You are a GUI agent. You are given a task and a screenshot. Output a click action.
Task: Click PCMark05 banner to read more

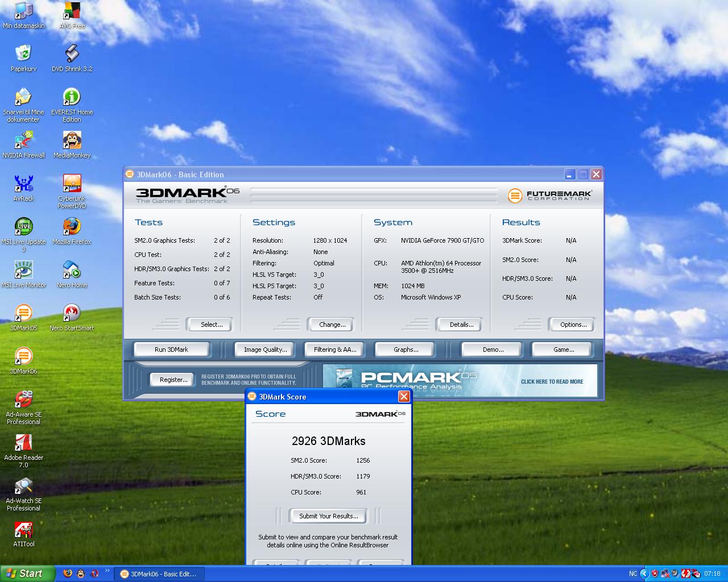[460, 380]
